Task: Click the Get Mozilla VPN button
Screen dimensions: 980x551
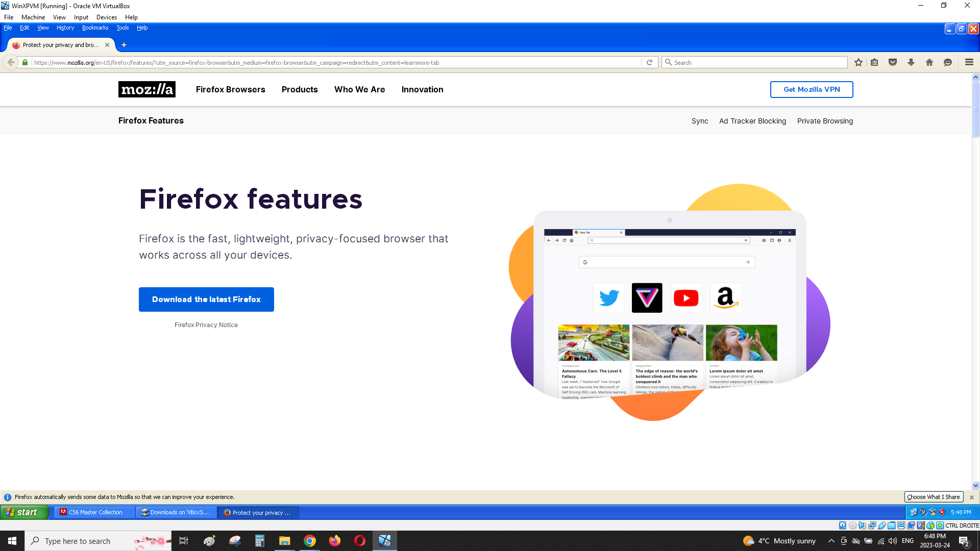Action: pyautogui.click(x=812, y=89)
